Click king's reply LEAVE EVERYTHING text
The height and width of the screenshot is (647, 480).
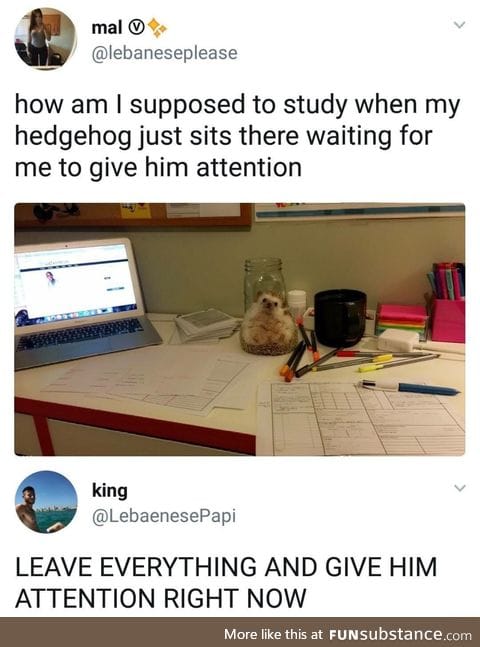tap(226, 582)
